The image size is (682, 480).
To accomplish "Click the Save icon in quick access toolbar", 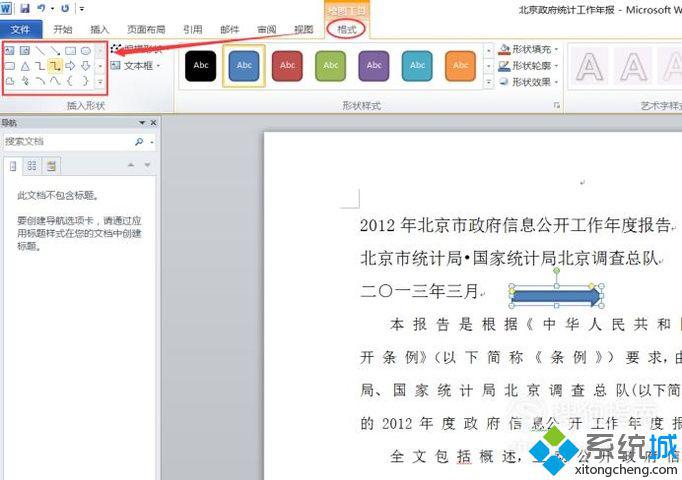I will click(25, 8).
